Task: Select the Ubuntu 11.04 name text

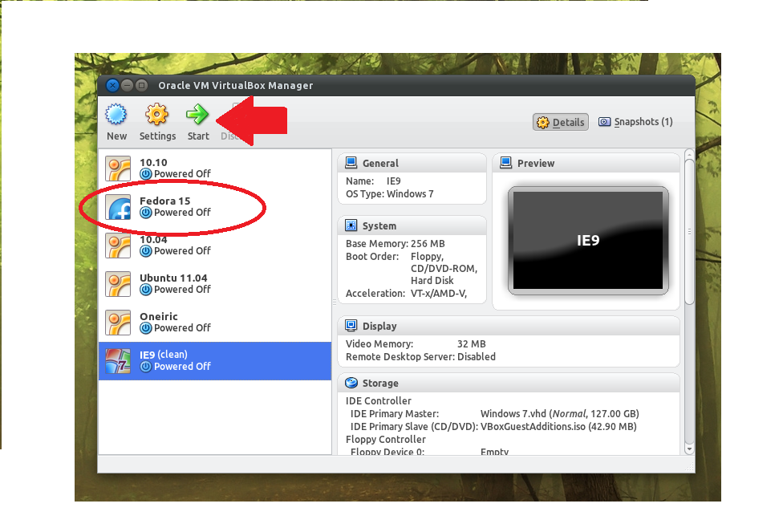Action: [173, 278]
